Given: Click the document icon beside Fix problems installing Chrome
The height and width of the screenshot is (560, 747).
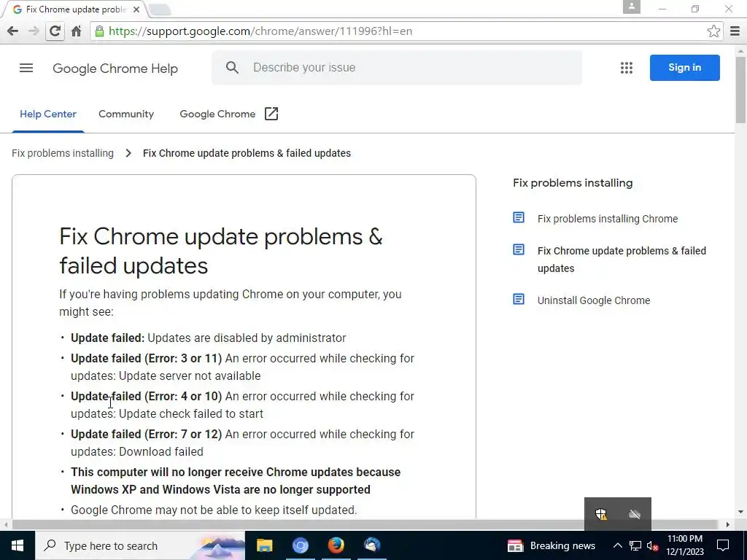Looking at the screenshot, I should [519, 217].
